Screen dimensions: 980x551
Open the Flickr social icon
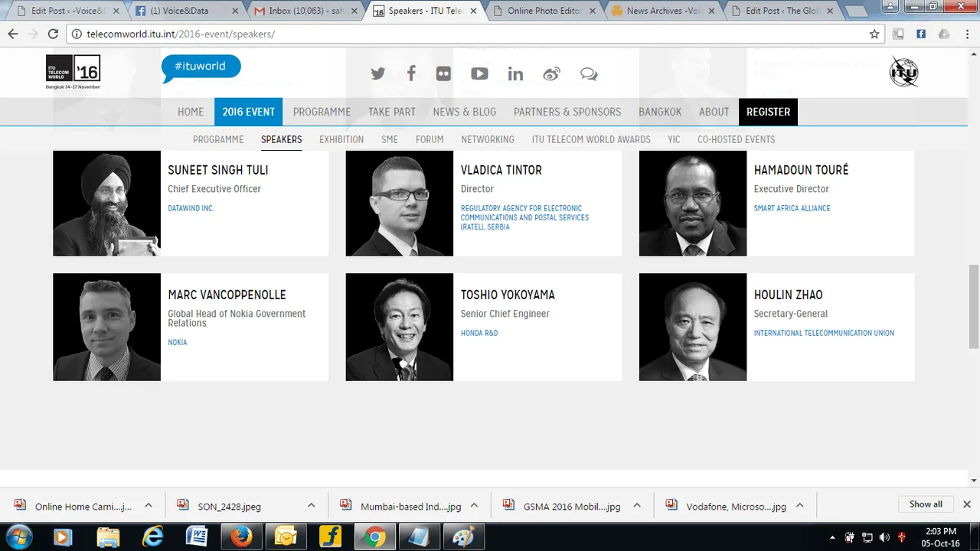[444, 73]
